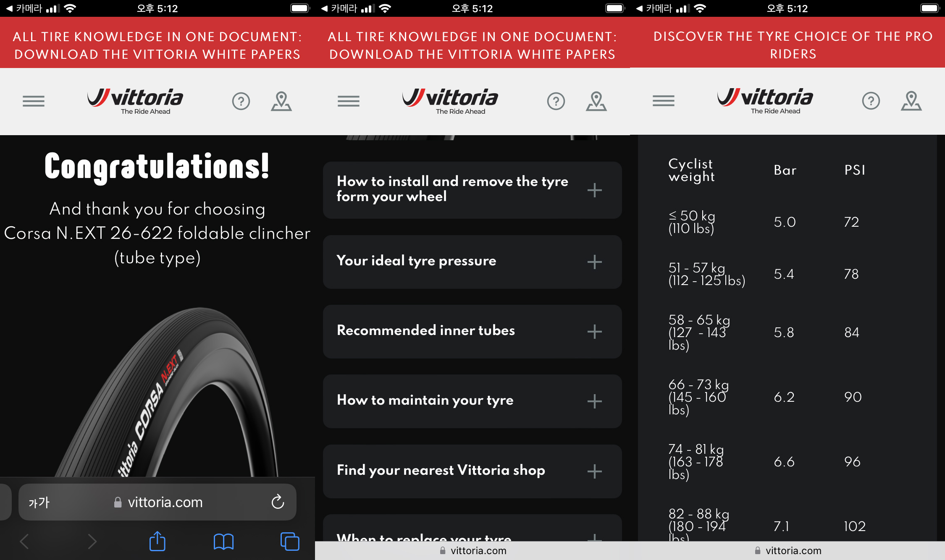Image resolution: width=945 pixels, height=560 pixels.
Task: Tap Safari share icon
Action: click(x=157, y=541)
